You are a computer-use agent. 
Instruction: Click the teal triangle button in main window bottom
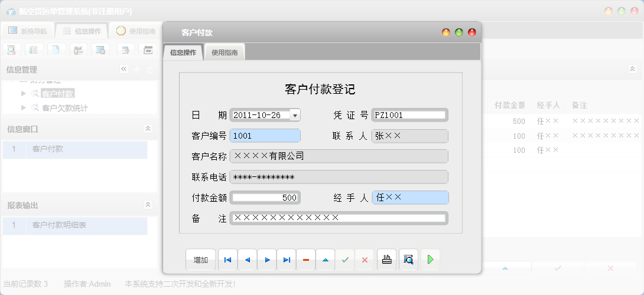(x=505, y=268)
